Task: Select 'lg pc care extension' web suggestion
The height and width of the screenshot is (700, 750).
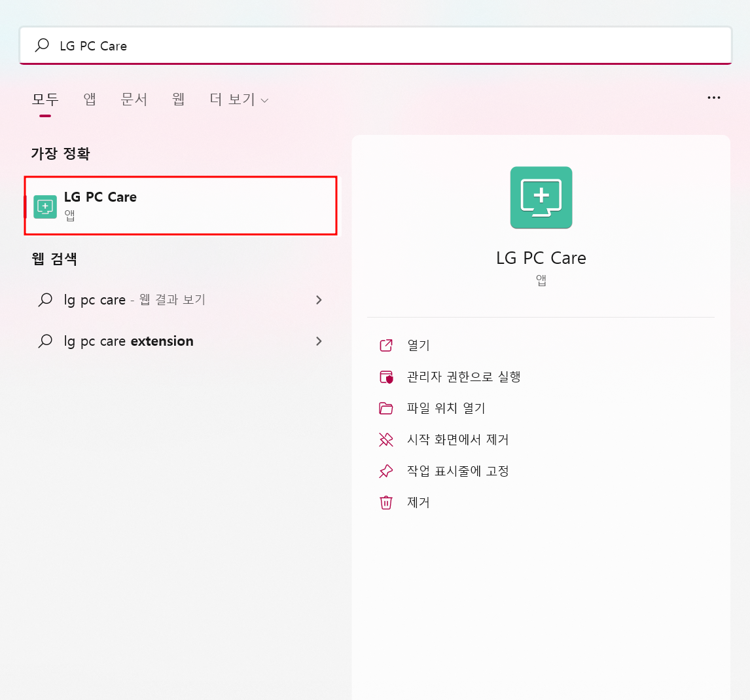Action: click(x=181, y=341)
